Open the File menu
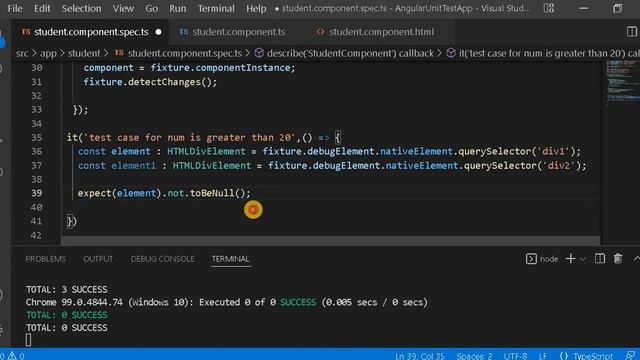Screen dimensions: 640x360 pos(15,8)
